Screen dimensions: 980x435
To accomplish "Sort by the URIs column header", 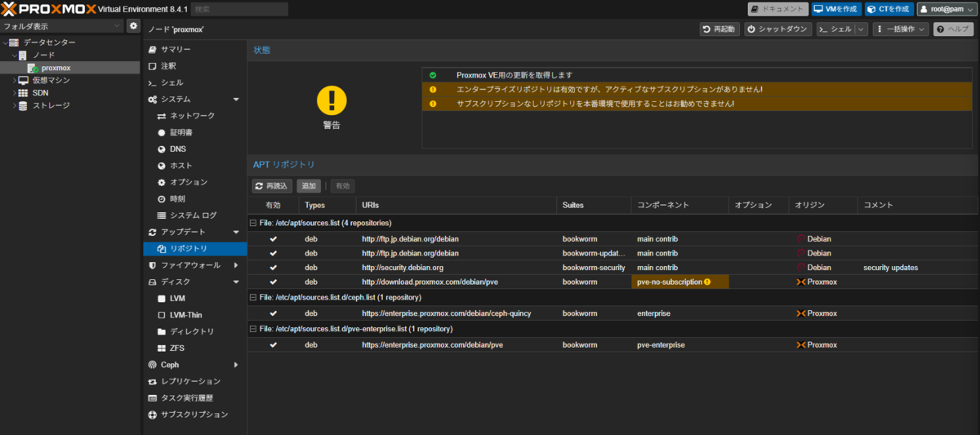I will (457, 205).
